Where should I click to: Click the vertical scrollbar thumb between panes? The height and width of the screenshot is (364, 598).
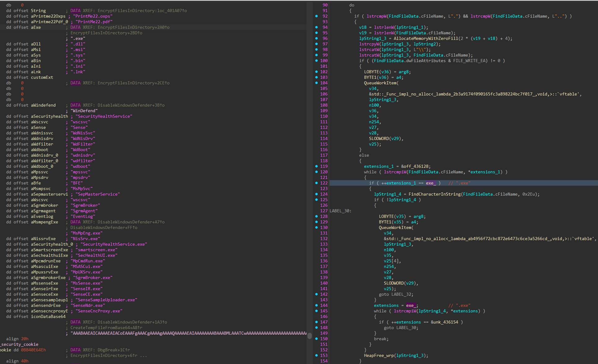pyautogui.click(x=309, y=336)
